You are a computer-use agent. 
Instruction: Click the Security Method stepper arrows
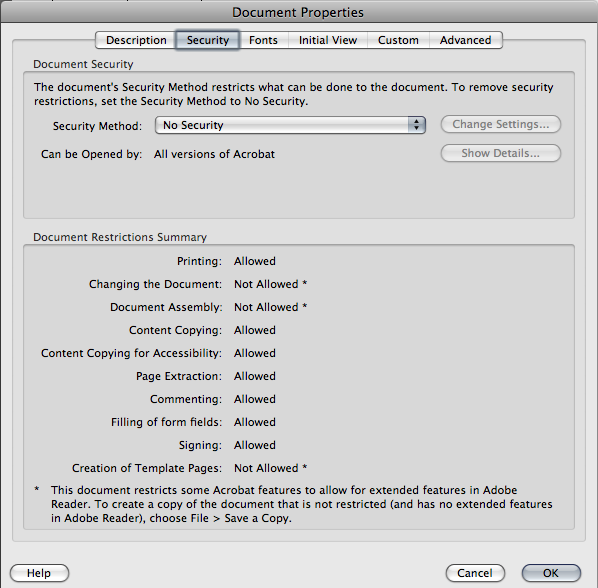[x=416, y=125]
